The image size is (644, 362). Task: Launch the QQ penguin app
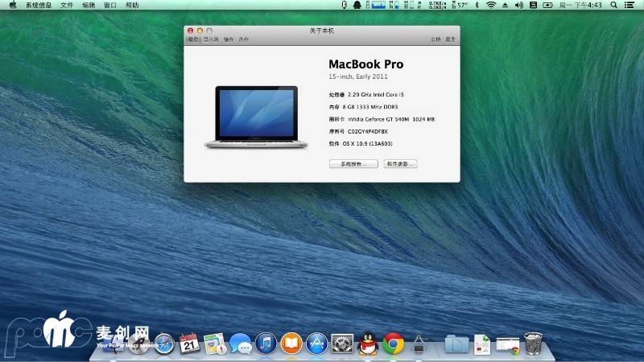click(x=368, y=344)
